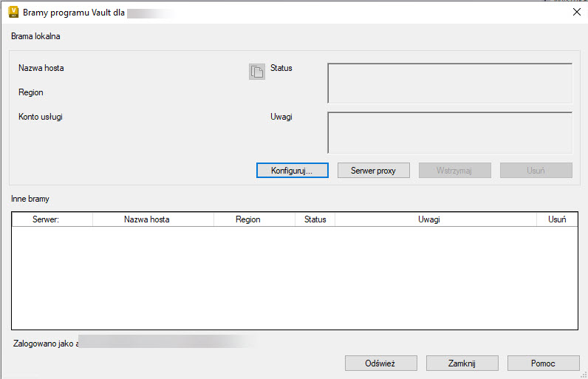Click the Bramy programu Vault title bar
Viewport: 588px width, 379px height.
point(295,12)
